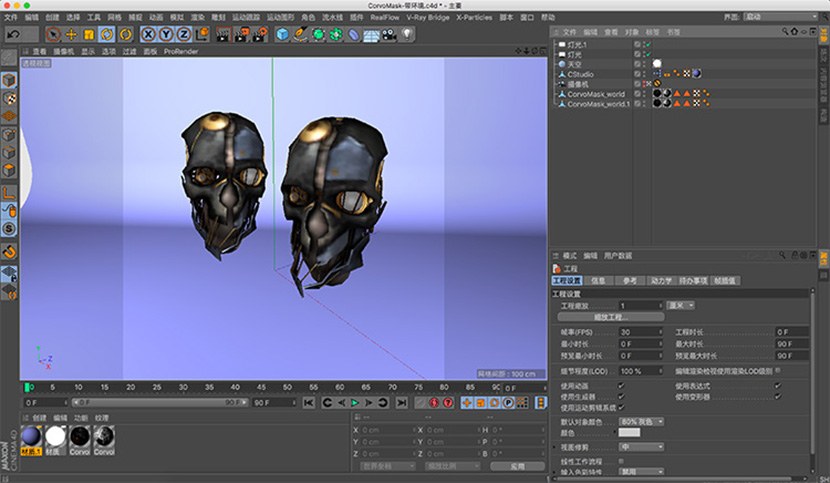
Task: Go to end of timeline button
Action: 402,403
